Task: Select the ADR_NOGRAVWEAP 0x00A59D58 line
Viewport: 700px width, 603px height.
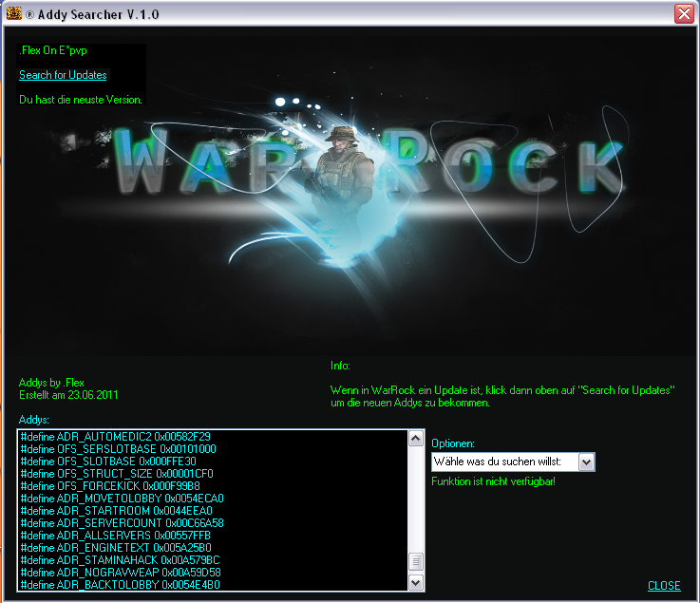Action: (121, 573)
